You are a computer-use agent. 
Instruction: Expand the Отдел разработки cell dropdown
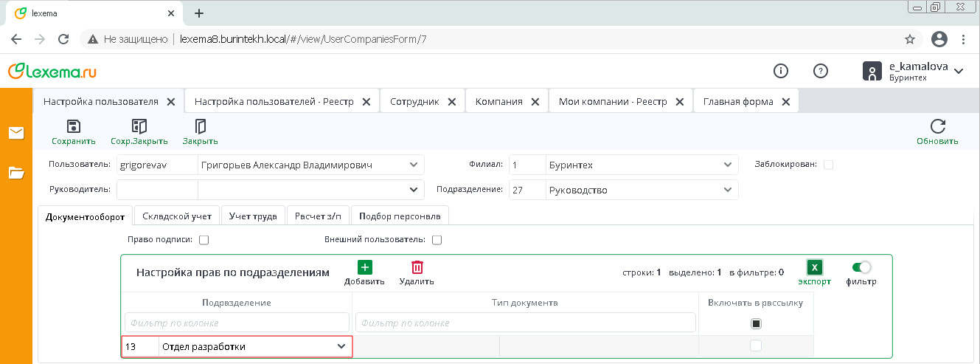coord(341,346)
